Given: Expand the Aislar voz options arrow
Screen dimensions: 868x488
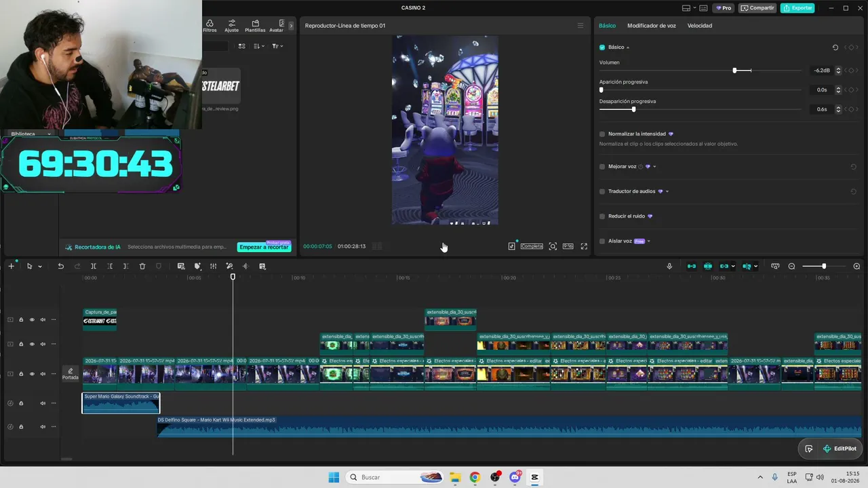Looking at the screenshot, I should (x=649, y=241).
